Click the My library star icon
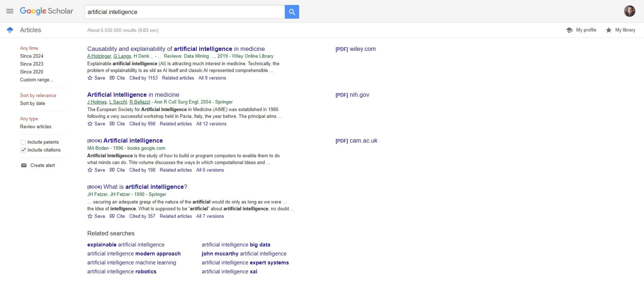The image size is (644, 283). 609,30
